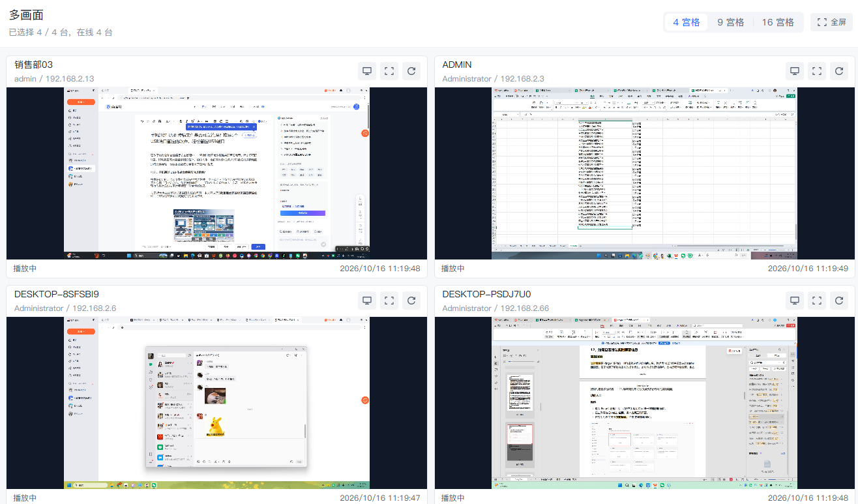This screenshot has height=504, width=858.
Task: Maximize the ADMIN panel using its fullscreen icon
Action: point(817,71)
